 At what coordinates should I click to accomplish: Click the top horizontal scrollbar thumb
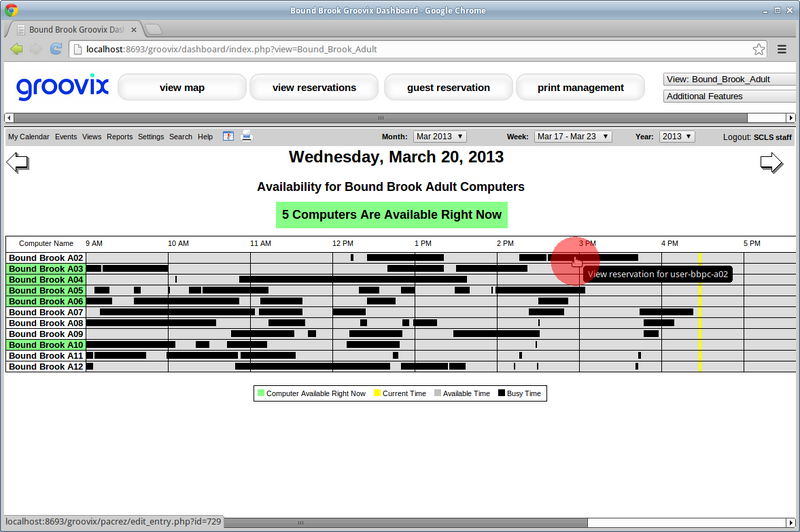(x=381, y=118)
